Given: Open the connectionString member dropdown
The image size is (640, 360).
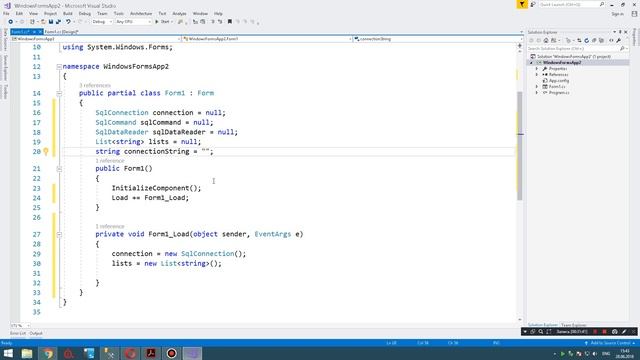Looking at the screenshot, I should (438, 39).
